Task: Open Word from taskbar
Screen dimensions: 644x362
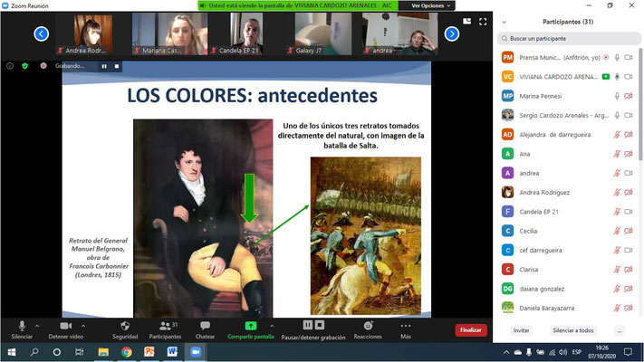Action: pos(172,352)
